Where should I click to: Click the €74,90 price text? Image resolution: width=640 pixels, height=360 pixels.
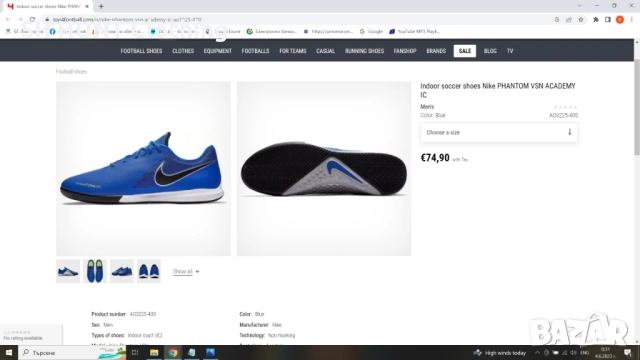(x=435, y=158)
